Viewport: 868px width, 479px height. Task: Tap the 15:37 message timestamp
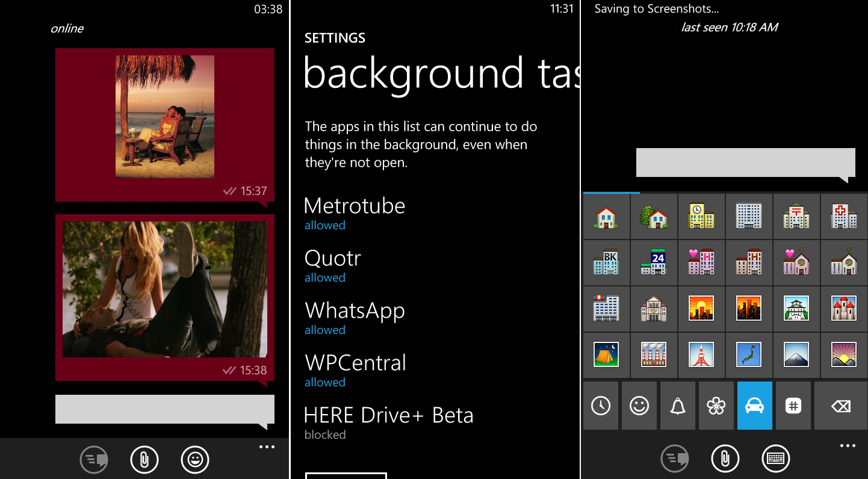pos(253,191)
